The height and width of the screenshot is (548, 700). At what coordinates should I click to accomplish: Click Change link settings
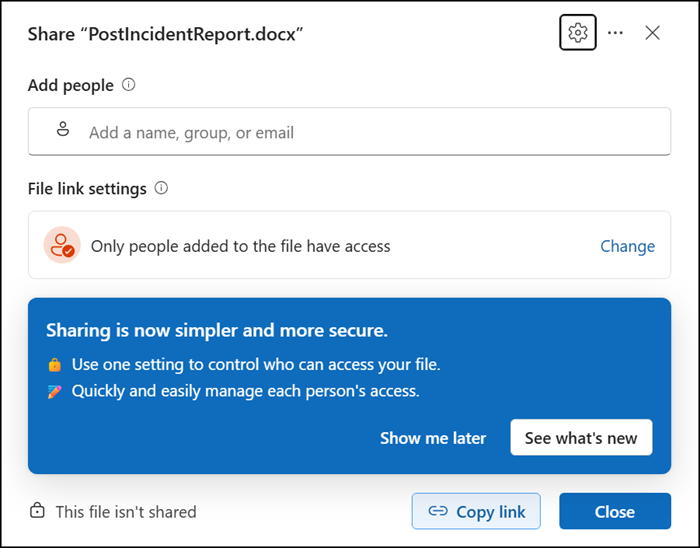tap(627, 246)
